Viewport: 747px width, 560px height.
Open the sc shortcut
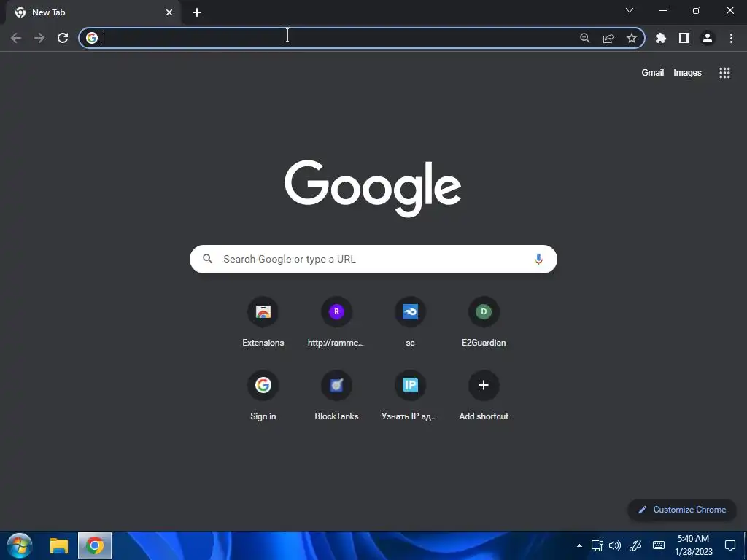point(410,322)
